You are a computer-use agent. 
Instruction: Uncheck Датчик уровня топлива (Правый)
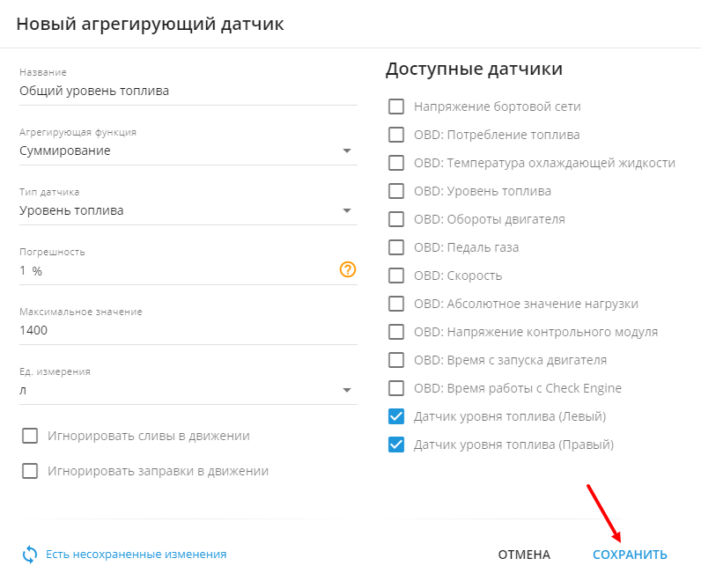396,445
